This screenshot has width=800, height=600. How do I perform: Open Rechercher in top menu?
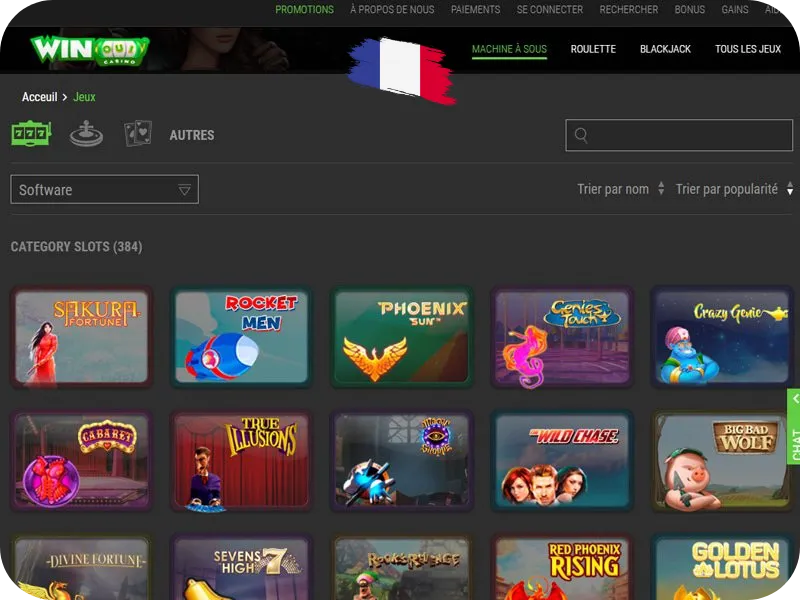(629, 10)
